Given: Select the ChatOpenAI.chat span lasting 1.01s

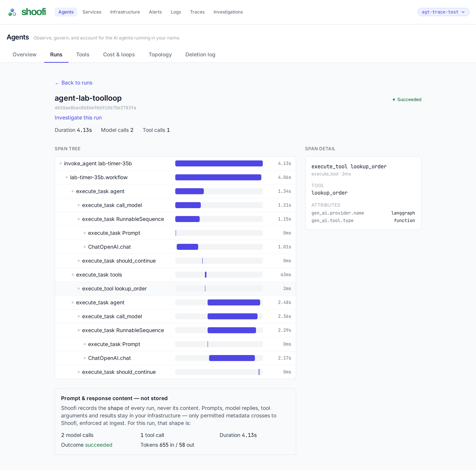Looking at the screenshot, I should coord(175,247).
